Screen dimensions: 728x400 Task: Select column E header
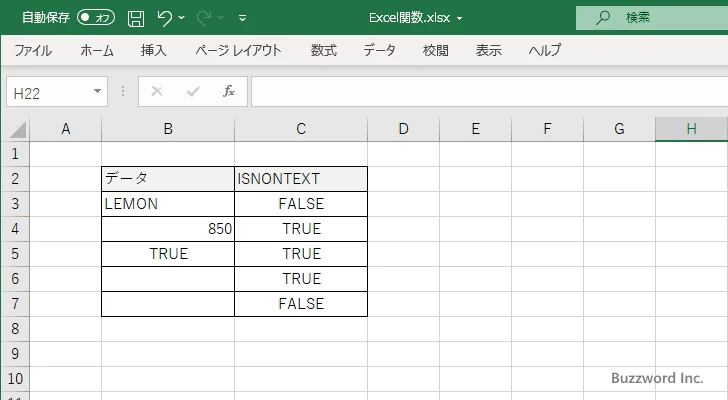click(x=475, y=129)
